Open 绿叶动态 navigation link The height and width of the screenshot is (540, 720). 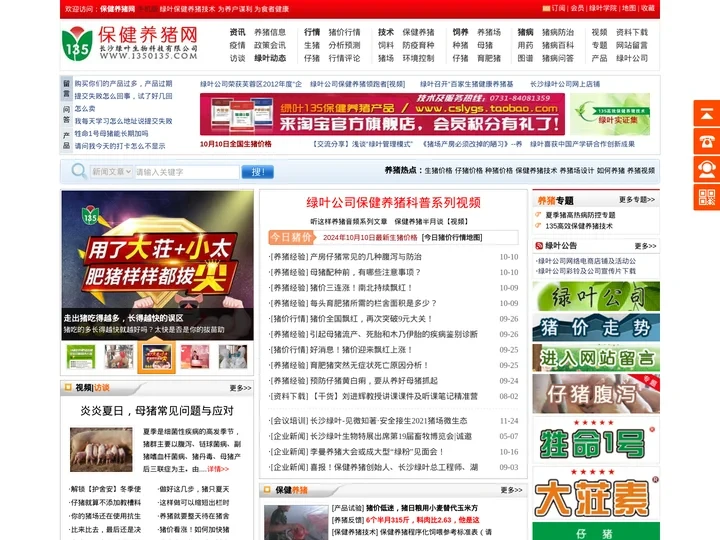[x=270, y=58]
